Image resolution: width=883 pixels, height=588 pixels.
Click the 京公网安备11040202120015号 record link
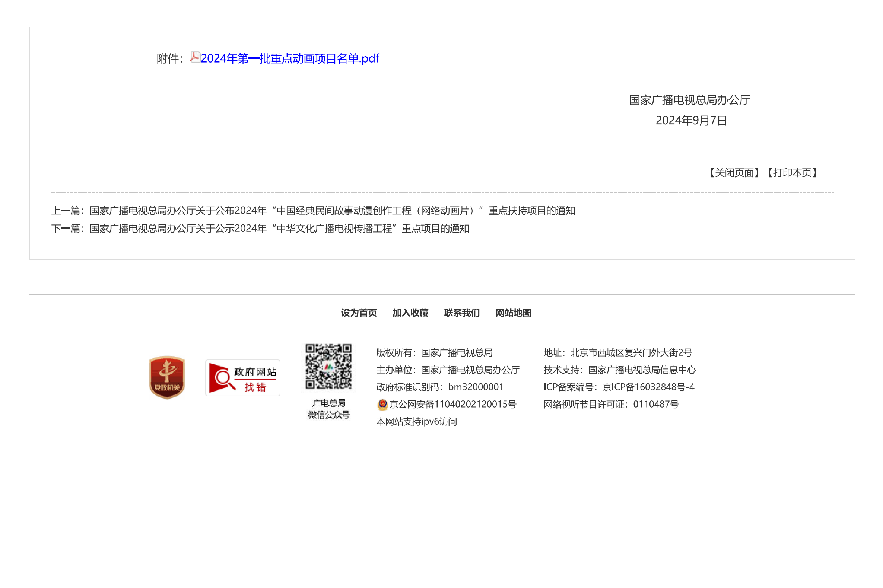coord(452,404)
